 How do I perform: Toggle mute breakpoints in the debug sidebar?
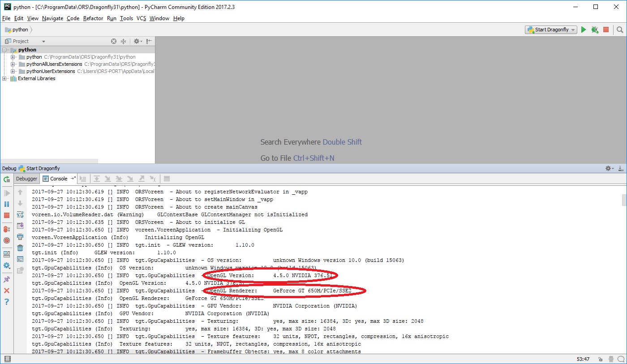point(6,240)
